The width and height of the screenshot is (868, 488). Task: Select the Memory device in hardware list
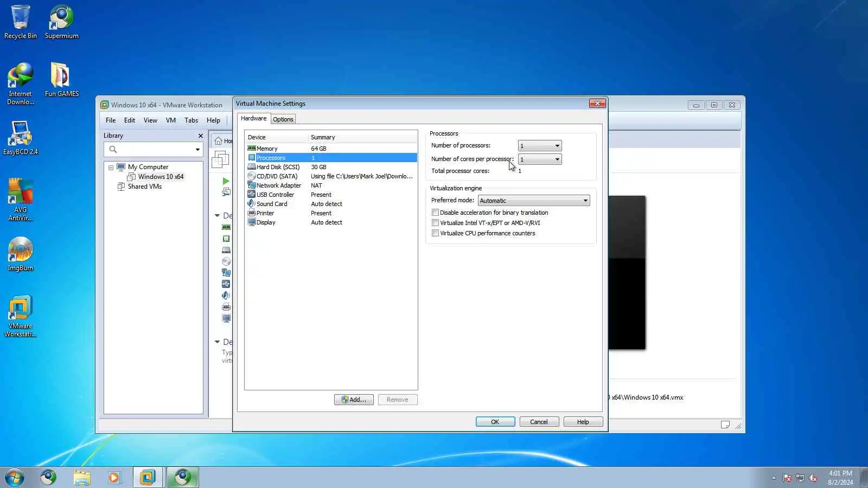[x=331, y=149]
